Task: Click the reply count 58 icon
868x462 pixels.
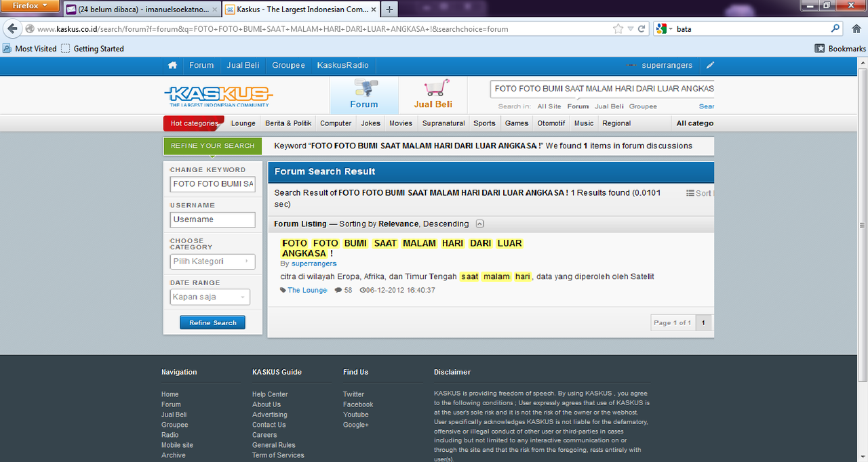Action: (x=338, y=290)
